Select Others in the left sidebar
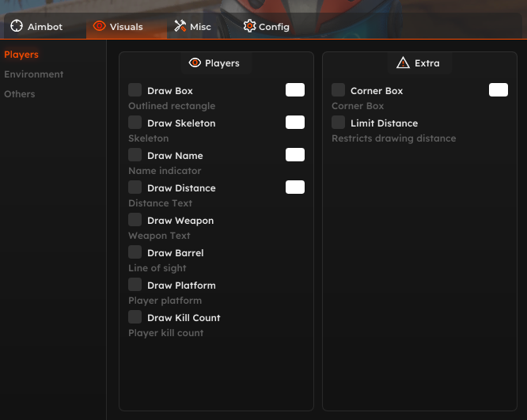The height and width of the screenshot is (420, 527). coord(20,94)
